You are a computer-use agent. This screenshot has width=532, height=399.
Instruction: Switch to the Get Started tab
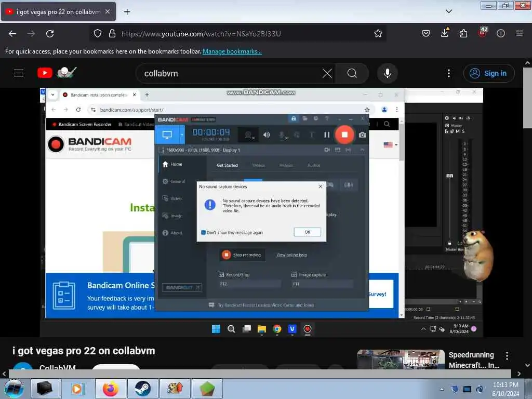pyautogui.click(x=227, y=165)
